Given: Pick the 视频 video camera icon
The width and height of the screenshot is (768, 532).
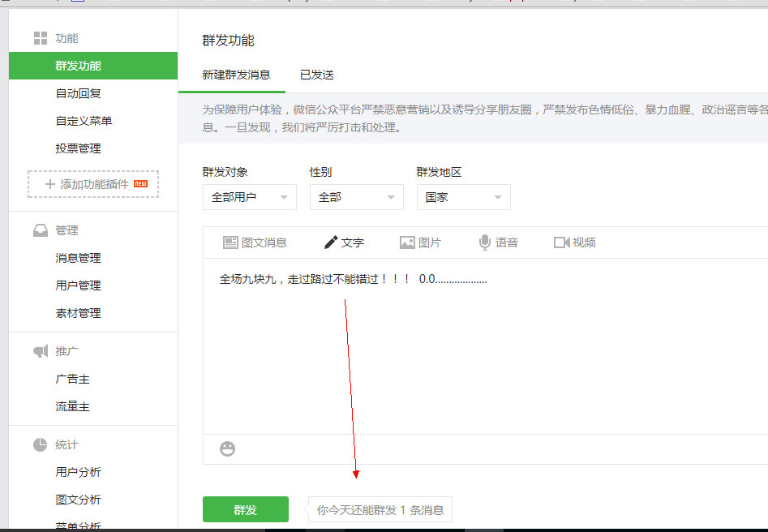Looking at the screenshot, I should click(561, 242).
